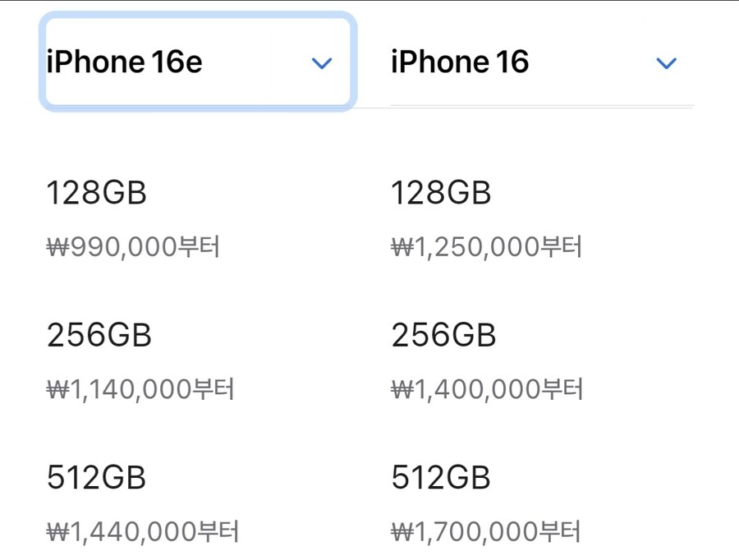Select 256GB storage under iPhone 16e
Image resolution: width=739 pixels, height=560 pixels.
[99, 335]
